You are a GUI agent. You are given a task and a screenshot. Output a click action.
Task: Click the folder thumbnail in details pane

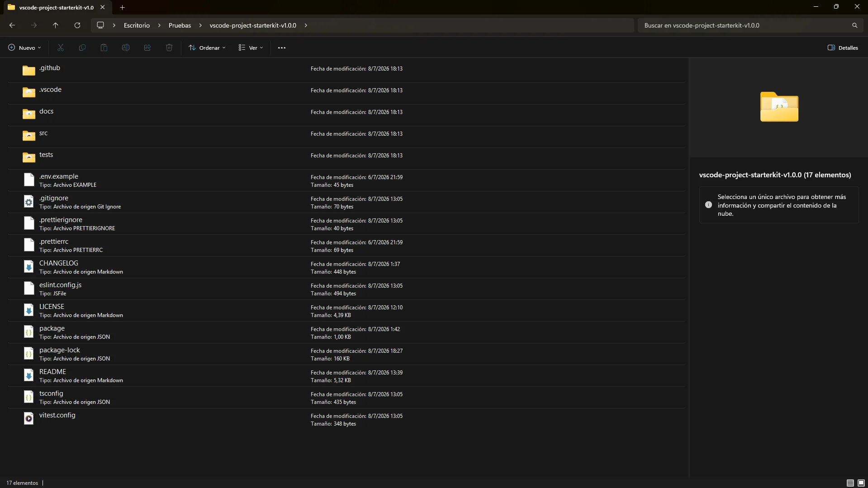[779, 107]
